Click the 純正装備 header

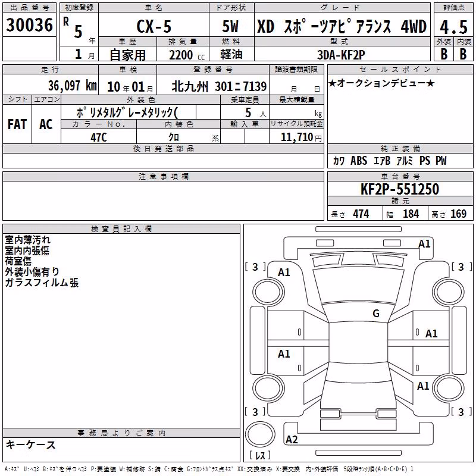coord(400,148)
